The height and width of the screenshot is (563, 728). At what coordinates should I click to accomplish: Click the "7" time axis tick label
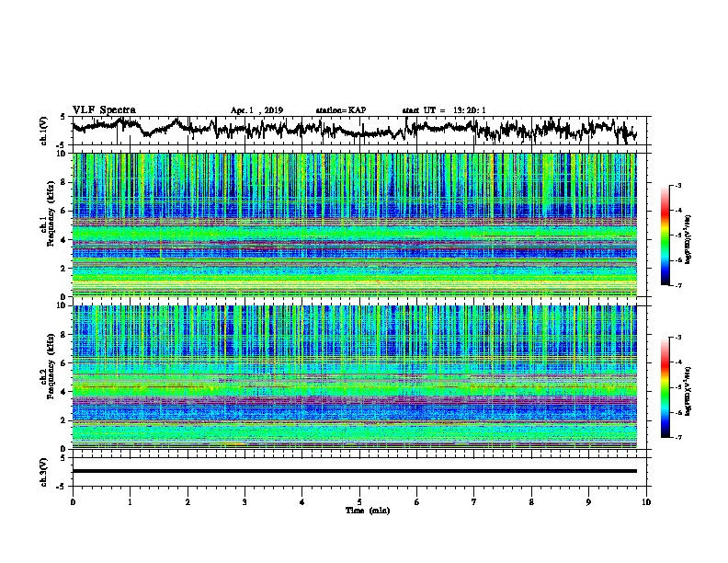[x=474, y=502]
